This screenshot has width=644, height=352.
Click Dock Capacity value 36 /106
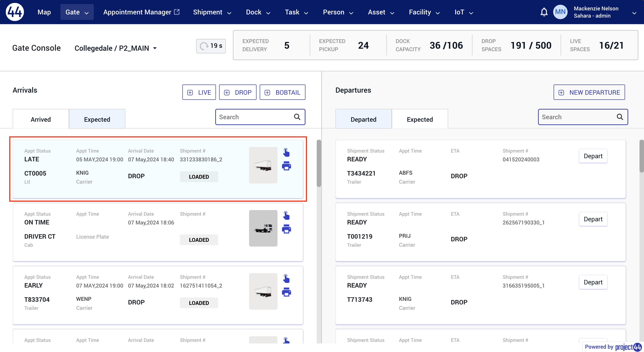tap(446, 45)
